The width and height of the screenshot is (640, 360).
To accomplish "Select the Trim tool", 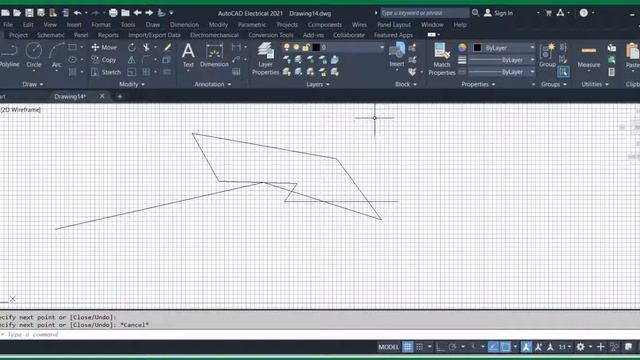I will point(146,47).
